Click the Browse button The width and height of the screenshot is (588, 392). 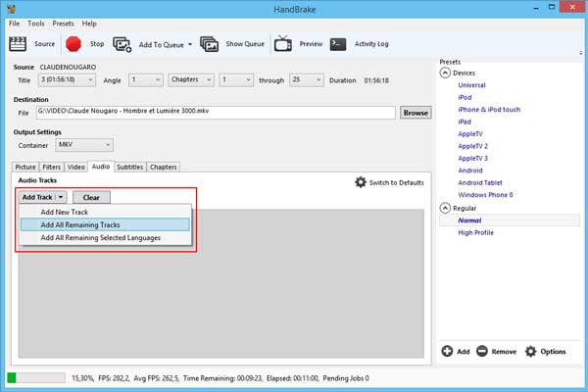(x=416, y=113)
